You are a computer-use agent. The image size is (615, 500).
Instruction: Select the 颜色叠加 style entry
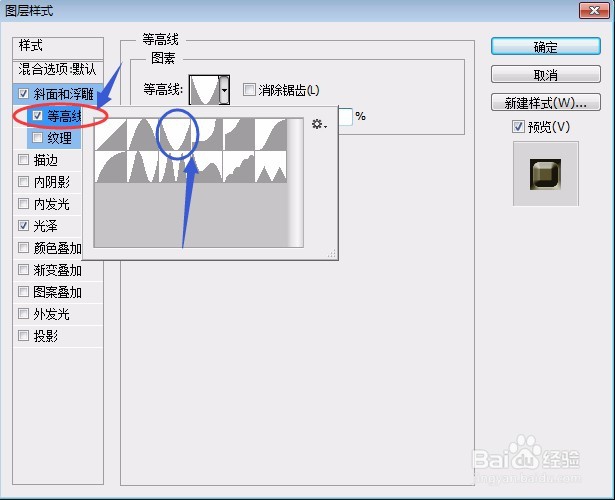click(58, 248)
